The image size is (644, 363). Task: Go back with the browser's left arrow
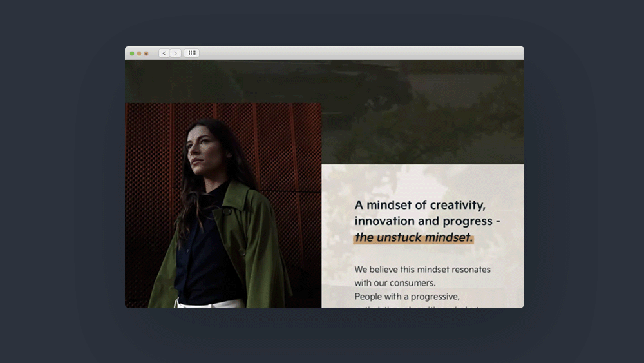[164, 53]
